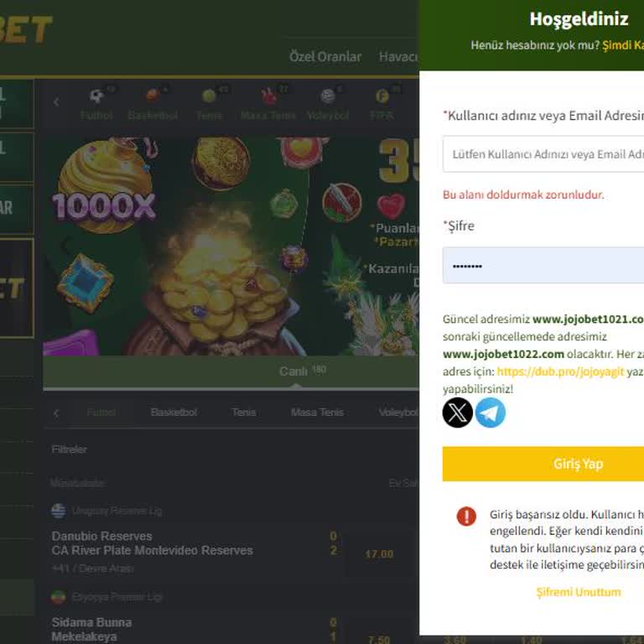Click the Şifremi Unuttum link

(579, 592)
